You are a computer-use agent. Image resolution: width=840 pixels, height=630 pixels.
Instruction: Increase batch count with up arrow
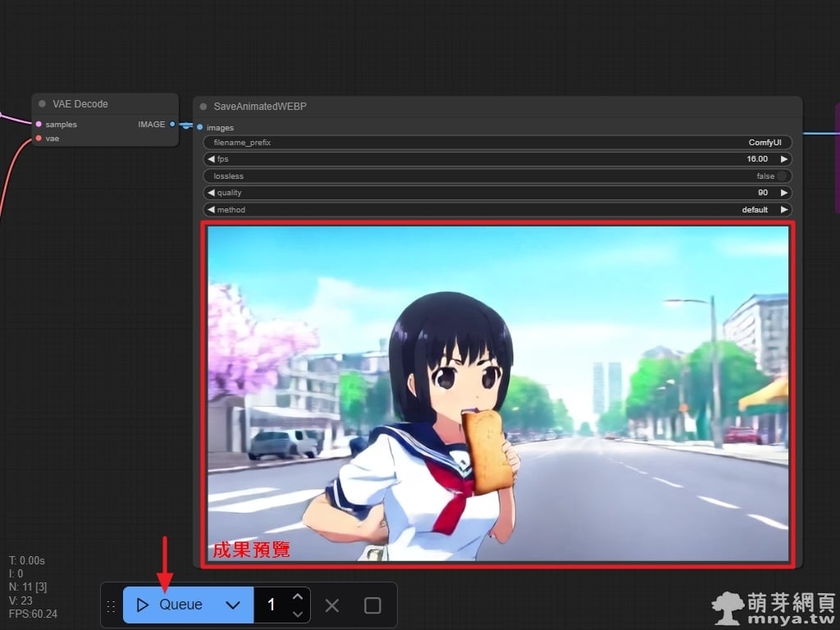click(298, 596)
